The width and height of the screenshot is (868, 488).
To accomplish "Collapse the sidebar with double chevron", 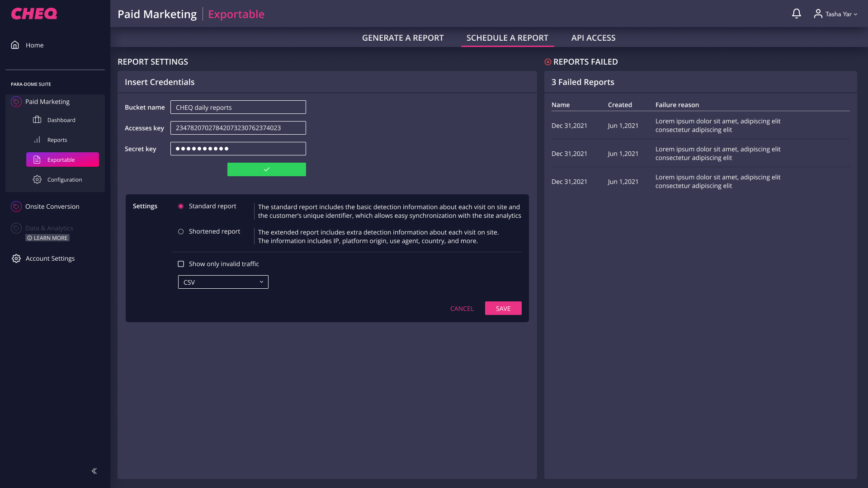I will (x=94, y=471).
